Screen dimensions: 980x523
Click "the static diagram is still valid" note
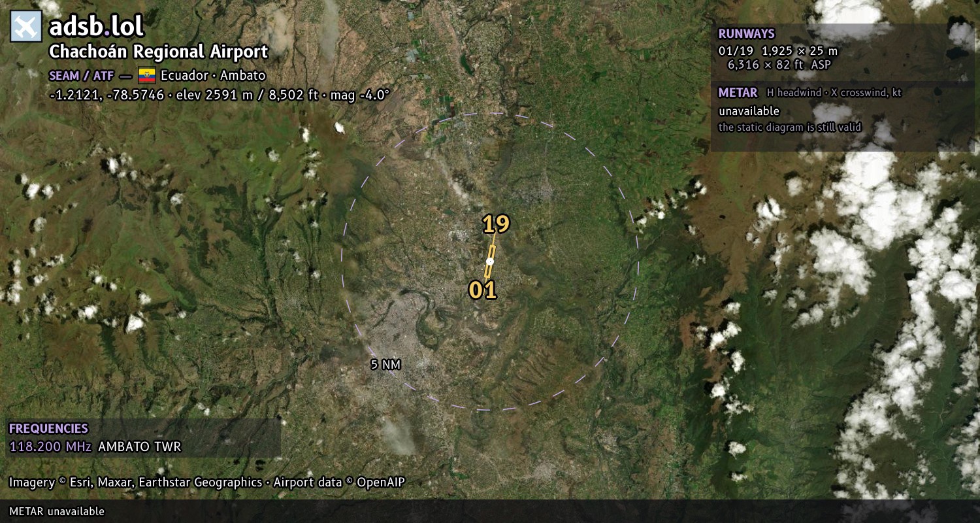(x=790, y=127)
